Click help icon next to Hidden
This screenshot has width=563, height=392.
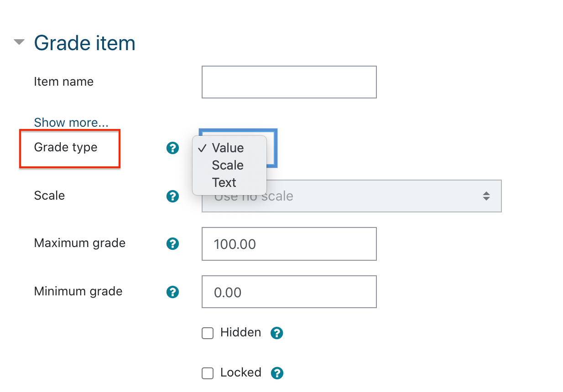pos(277,333)
